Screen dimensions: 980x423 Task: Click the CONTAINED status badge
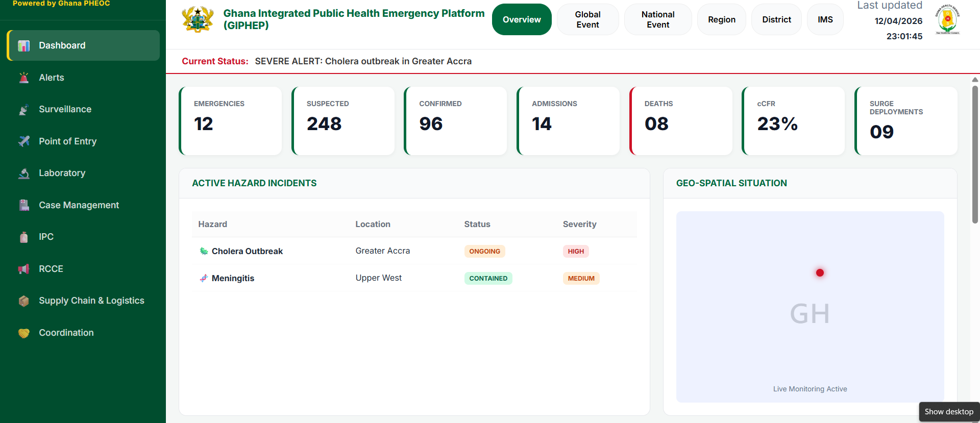(488, 278)
